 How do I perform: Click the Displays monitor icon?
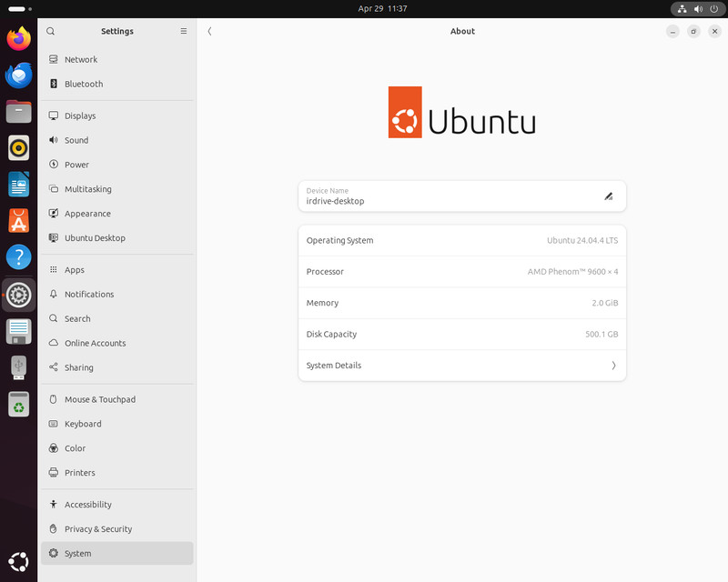click(54, 115)
